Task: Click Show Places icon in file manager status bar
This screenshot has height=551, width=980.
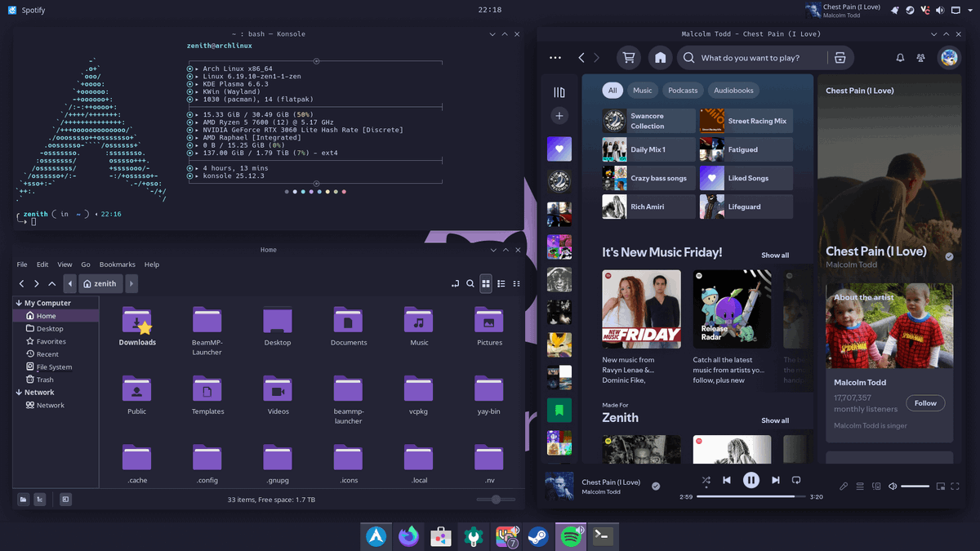Action: [x=23, y=499]
